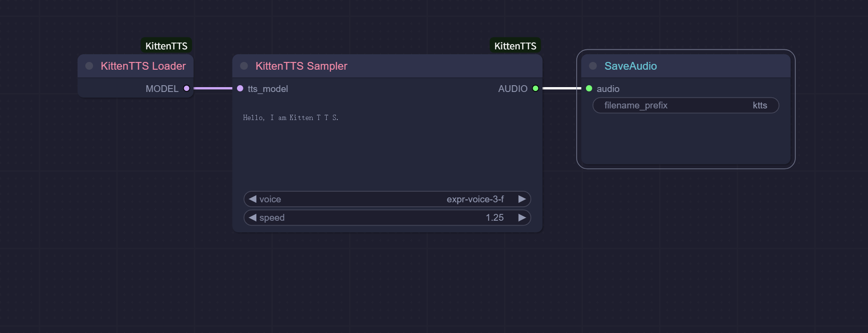868x333 pixels.
Task: Click the KittenTTS badge above the Loader node
Action: (166, 46)
